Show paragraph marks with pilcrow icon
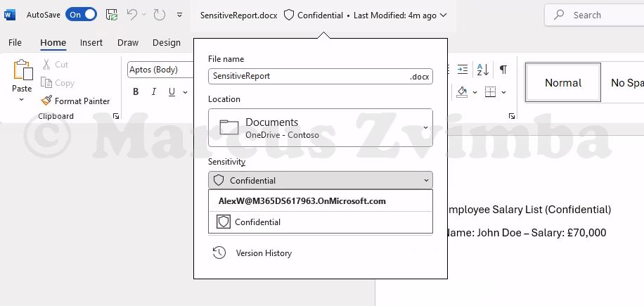 pos(503,70)
